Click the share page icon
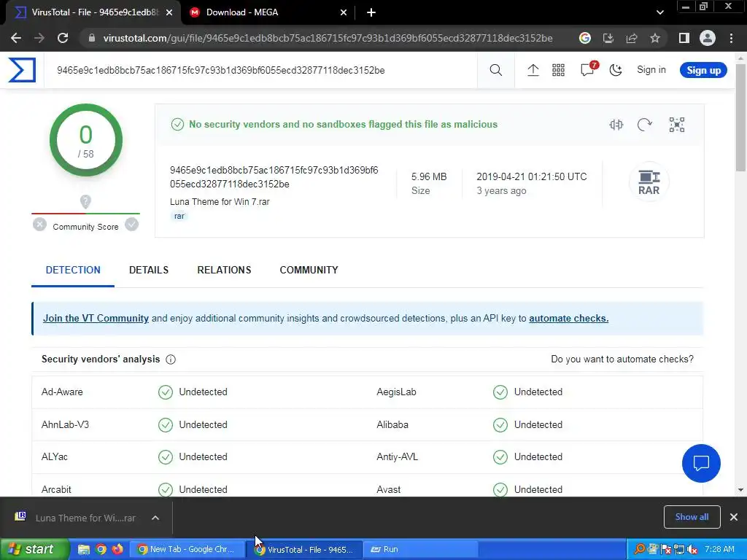 [632, 38]
